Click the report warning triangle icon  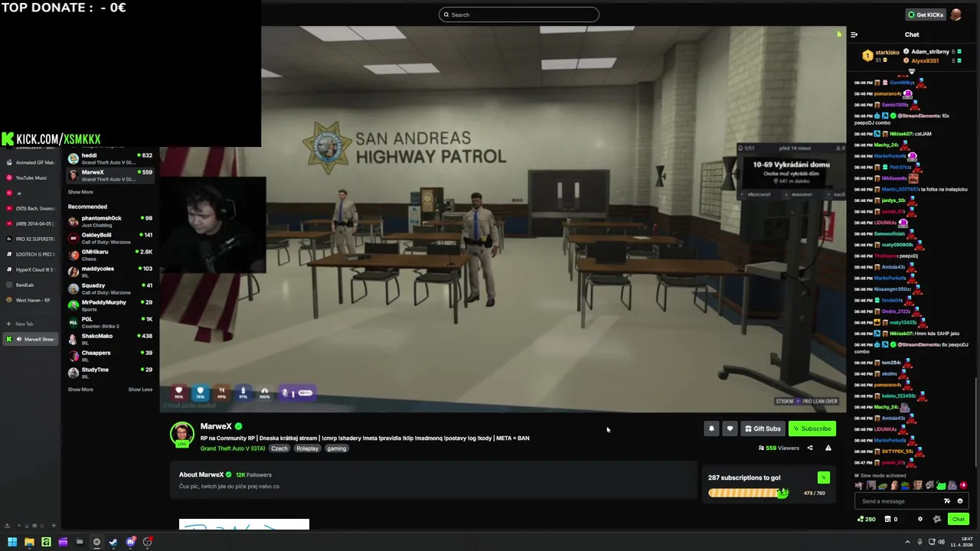click(828, 448)
